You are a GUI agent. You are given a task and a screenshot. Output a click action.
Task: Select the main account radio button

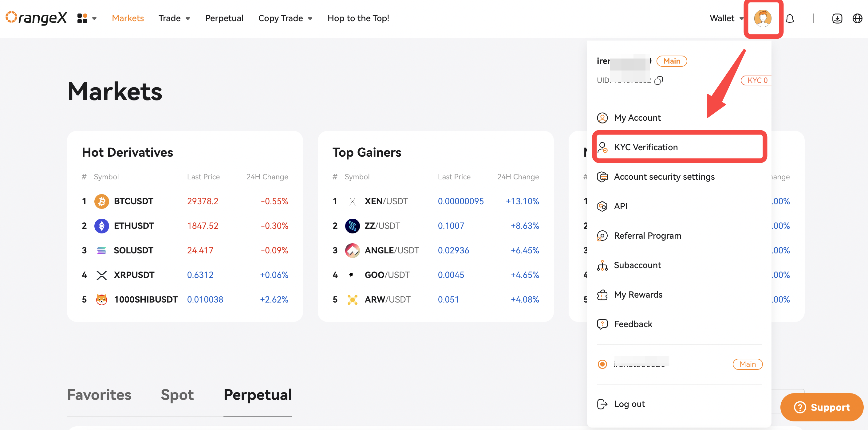click(x=602, y=364)
